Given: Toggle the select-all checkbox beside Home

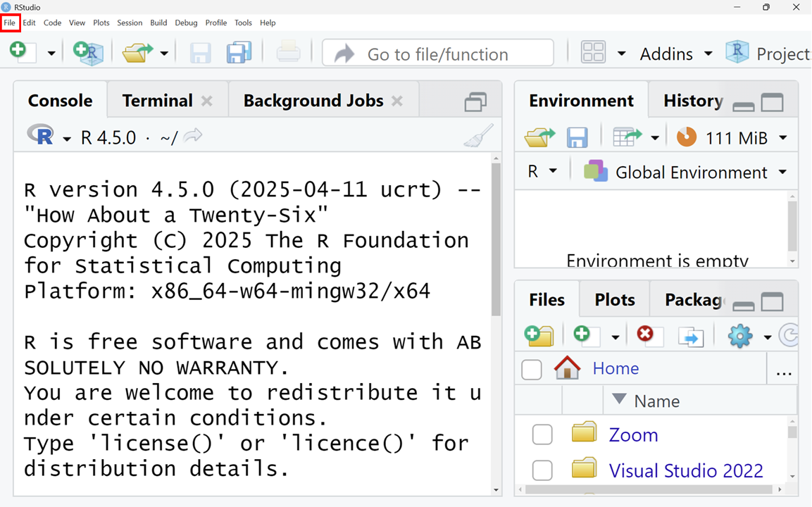Looking at the screenshot, I should pos(532,369).
